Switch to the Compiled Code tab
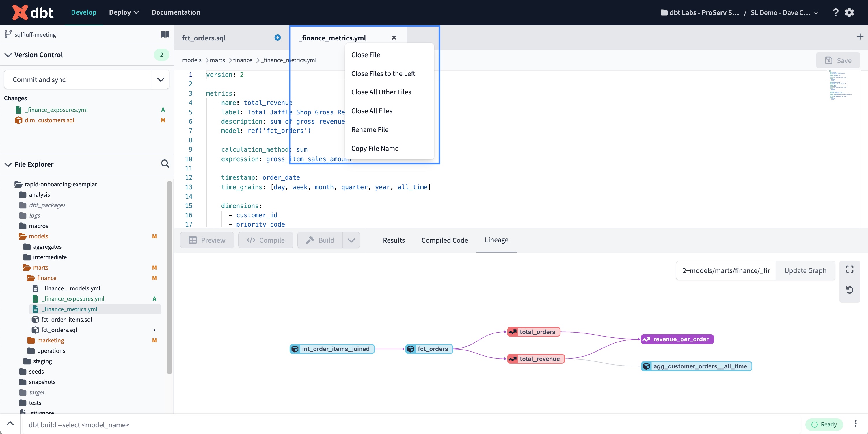The width and height of the screenshot is (868, 434). pos(444,240)
